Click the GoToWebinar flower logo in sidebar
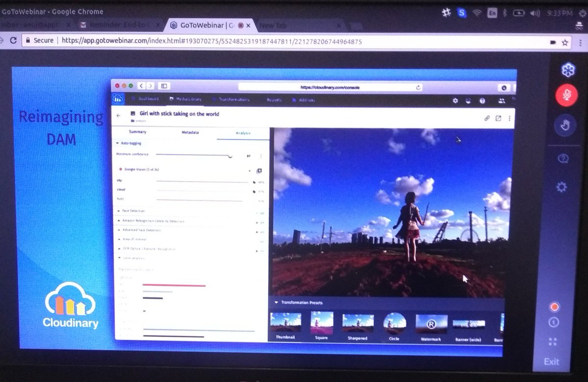Screen dimensions: 588x382 click(567, 70)
